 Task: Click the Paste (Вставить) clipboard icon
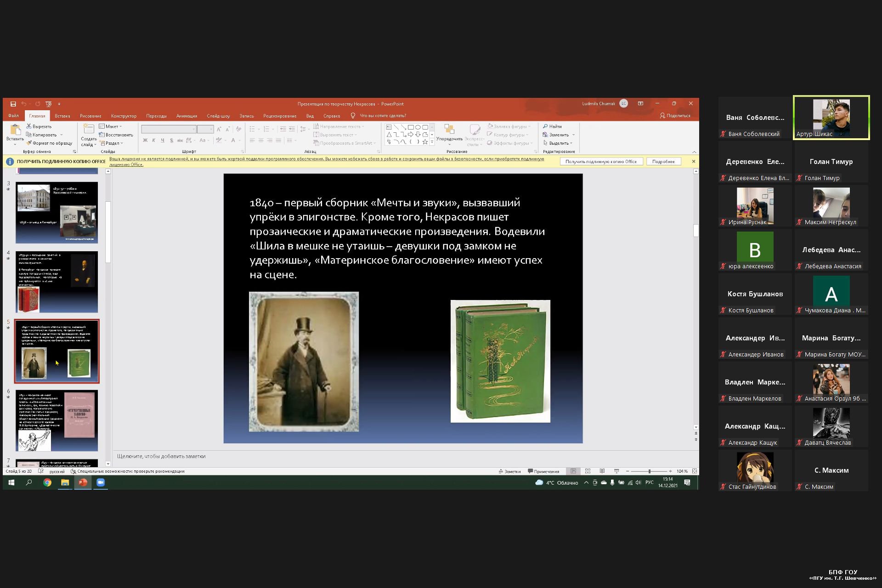click(15, 130)
